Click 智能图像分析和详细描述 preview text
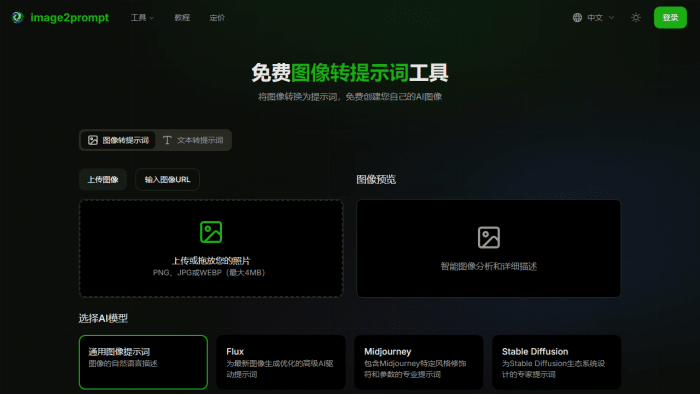 tap(489, 266)
